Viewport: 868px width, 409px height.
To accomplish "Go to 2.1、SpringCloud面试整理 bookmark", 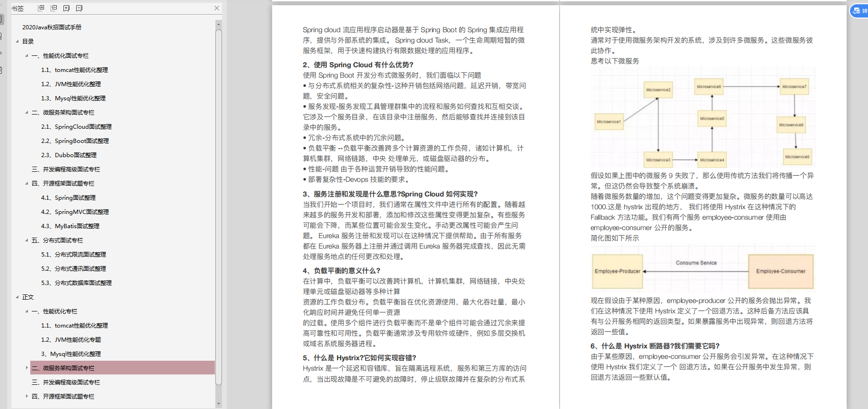I will pyautogui.click(x=76, y=126).
